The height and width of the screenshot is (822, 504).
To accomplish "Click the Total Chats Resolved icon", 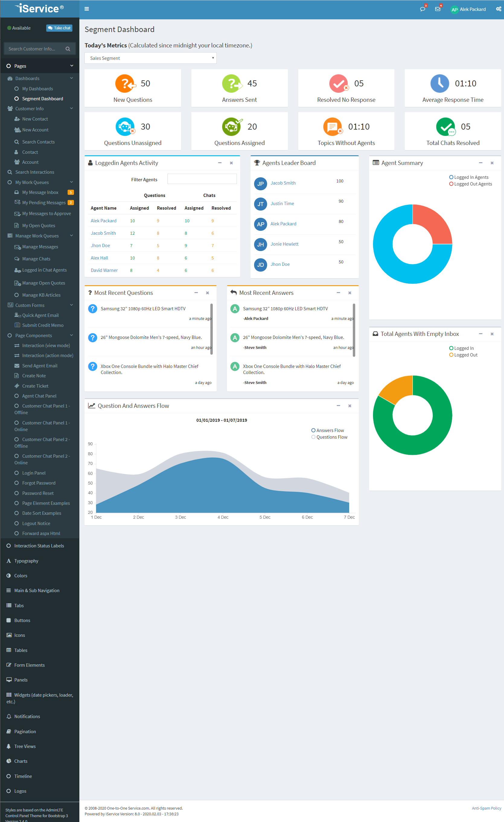I will click(446, 127).
